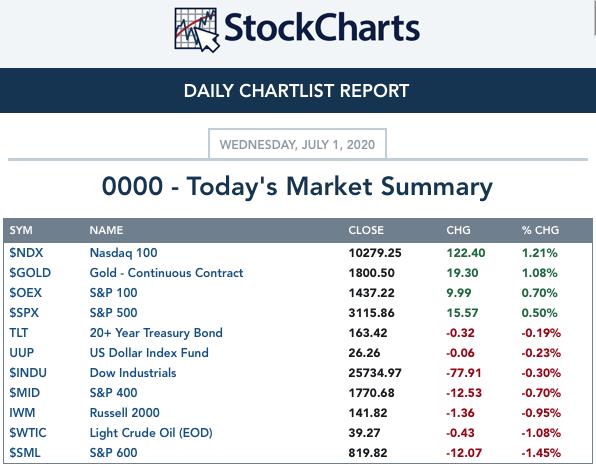
Task: Click the % CHG column header
Action: [x=540, y=230]
